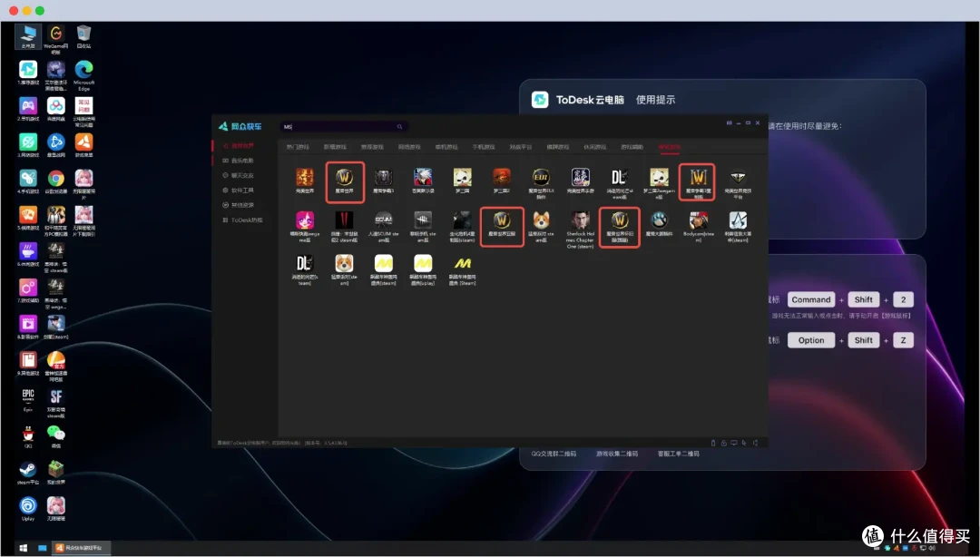Select the Bodycam(steam) game icon
The height and width of the screenshot is (557, 980).
698,220
